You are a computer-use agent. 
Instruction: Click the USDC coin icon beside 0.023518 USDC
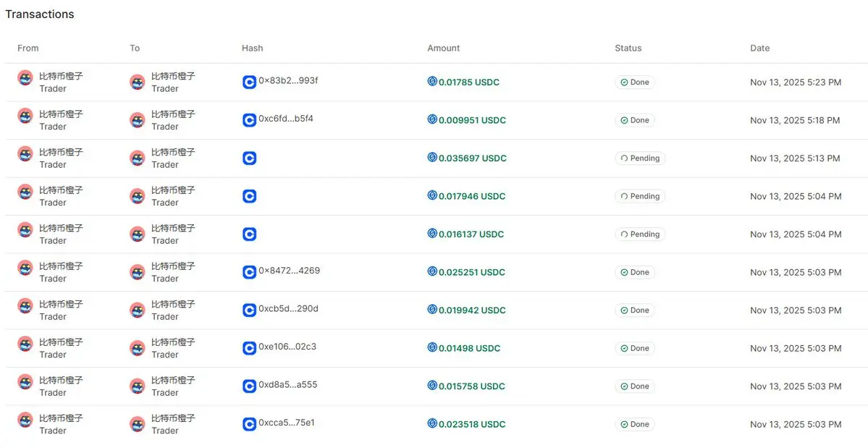coord(432,423)
